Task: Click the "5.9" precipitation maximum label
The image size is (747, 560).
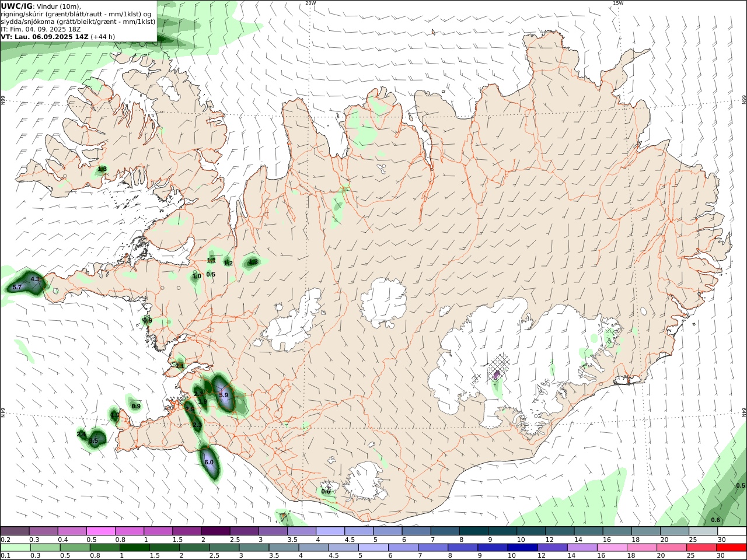Action: pyautogui.click(x=223, y=395)
